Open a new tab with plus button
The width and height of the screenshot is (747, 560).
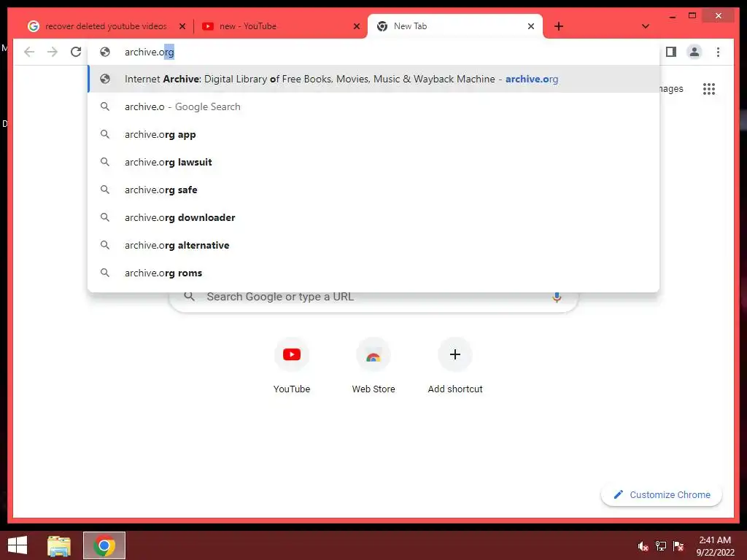[x=559, y=26]
